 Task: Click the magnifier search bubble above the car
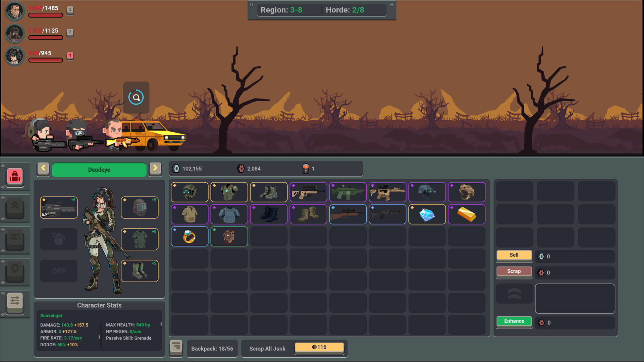pyautogui.click(x=136, y=97)
